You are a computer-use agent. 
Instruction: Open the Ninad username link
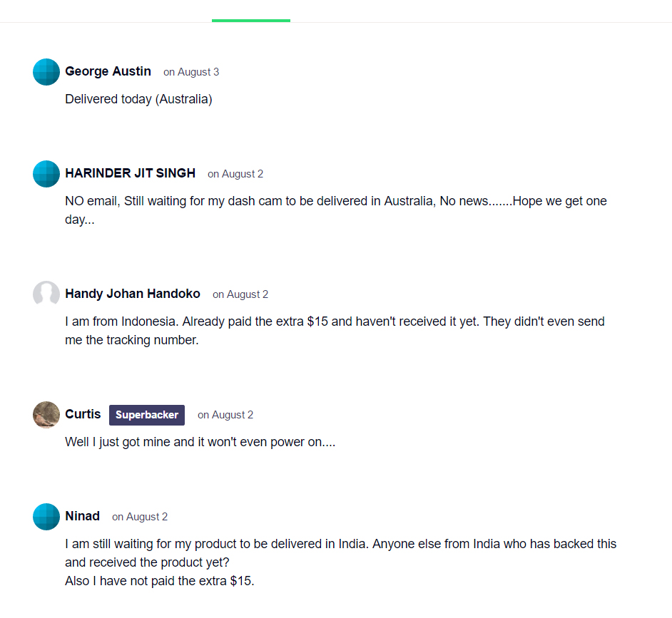[82, 516]
